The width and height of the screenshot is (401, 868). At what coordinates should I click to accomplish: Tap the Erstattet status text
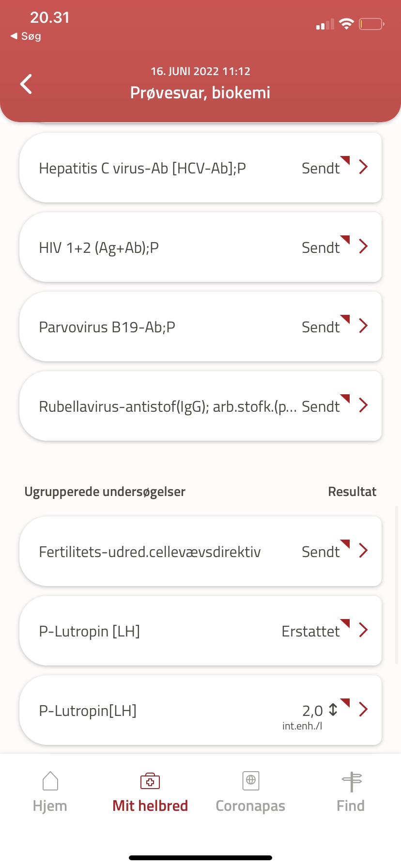pyautogui.click(x=310, y=632)
